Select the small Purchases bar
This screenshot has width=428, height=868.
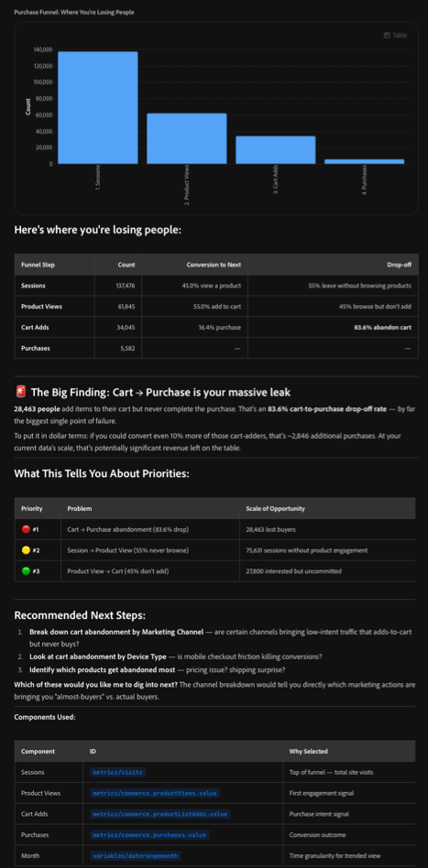(x=364, y=161)
